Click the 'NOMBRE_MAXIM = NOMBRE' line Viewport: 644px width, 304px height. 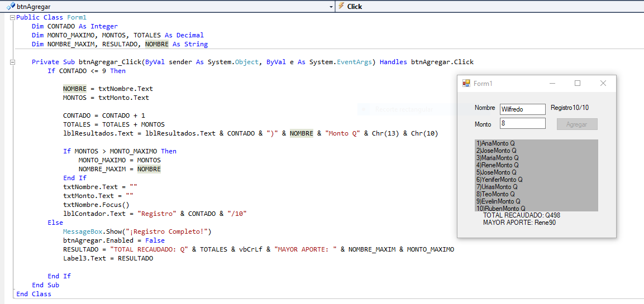click(120, 169)
